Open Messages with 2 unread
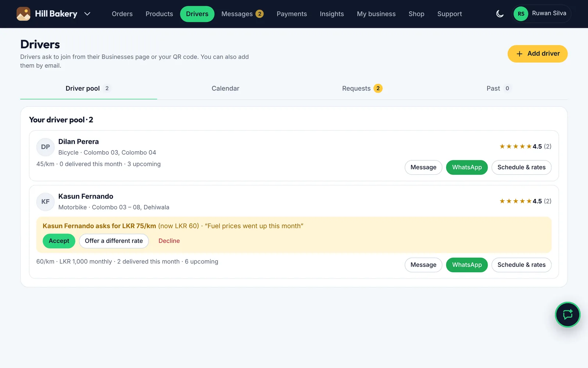588x368 pixels. point(242,14)
